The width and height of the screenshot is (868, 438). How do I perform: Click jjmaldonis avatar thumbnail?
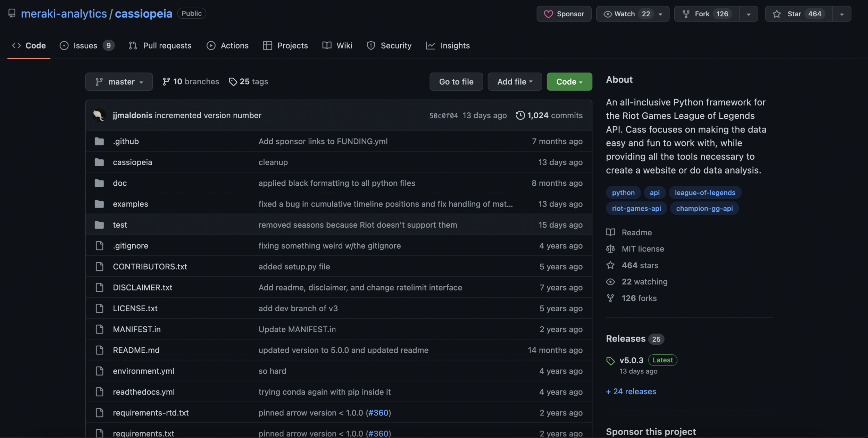click(x=99, y=115)
